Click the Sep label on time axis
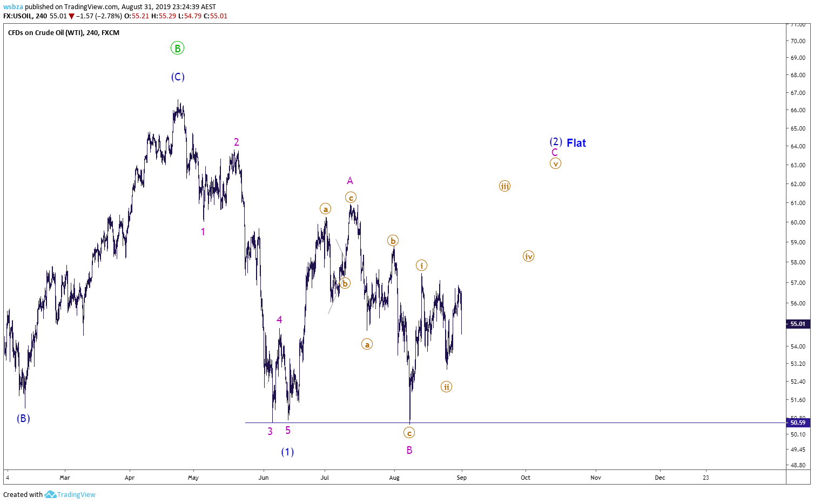The image size is (814, 504). 461,478
